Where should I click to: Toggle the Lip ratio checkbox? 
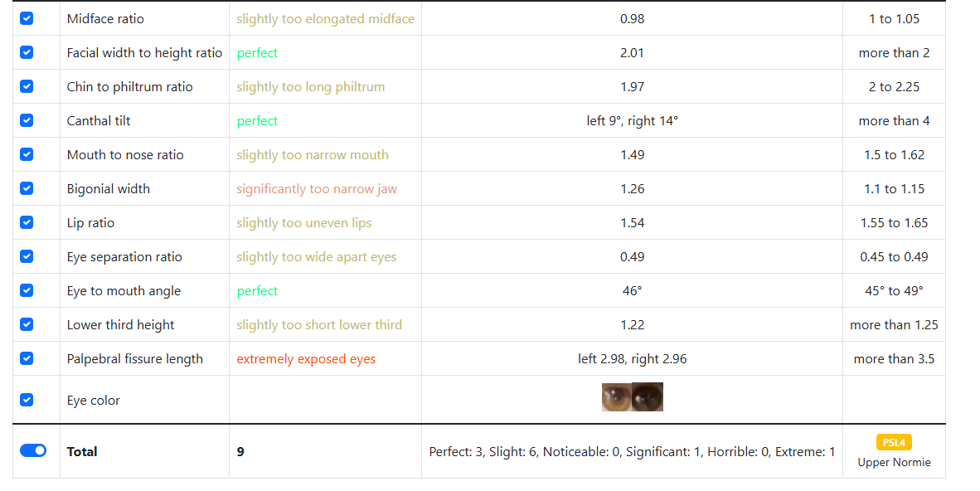pyautogui.click(x=27, y=222)
